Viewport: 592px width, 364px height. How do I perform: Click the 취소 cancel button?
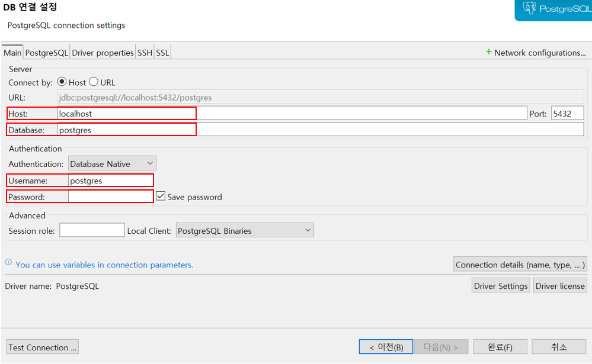coord(559,347)
